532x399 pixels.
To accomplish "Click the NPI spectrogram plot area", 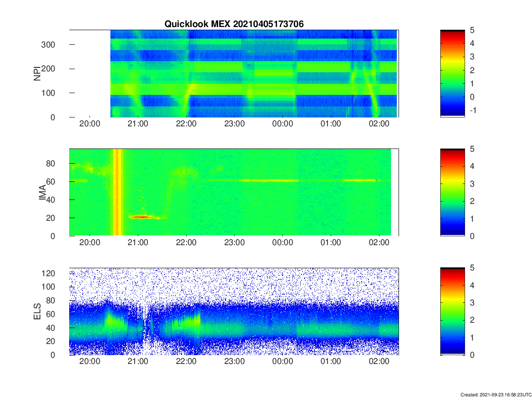I will click(234, 73).
